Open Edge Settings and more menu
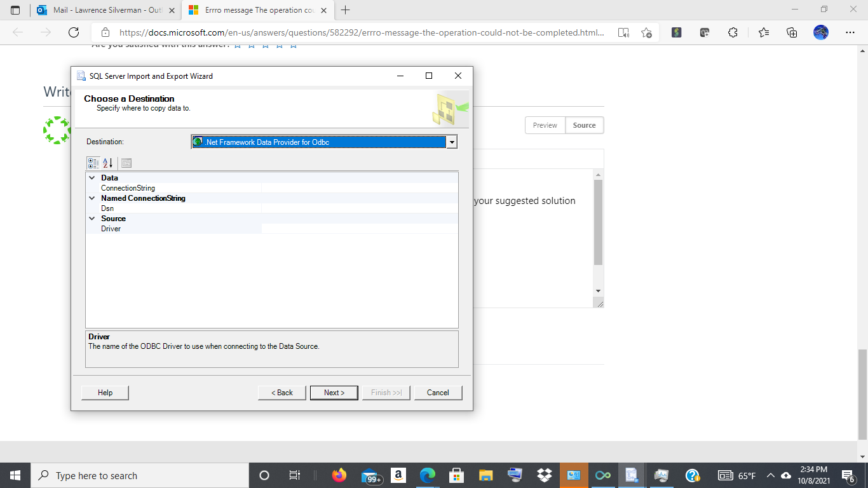The width and height of the screenshot is (868, 488). (x=850, y=32)
